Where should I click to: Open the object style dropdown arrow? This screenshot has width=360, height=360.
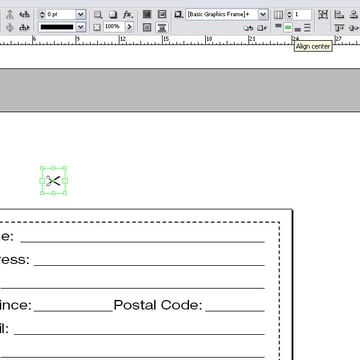coord(263,14)
